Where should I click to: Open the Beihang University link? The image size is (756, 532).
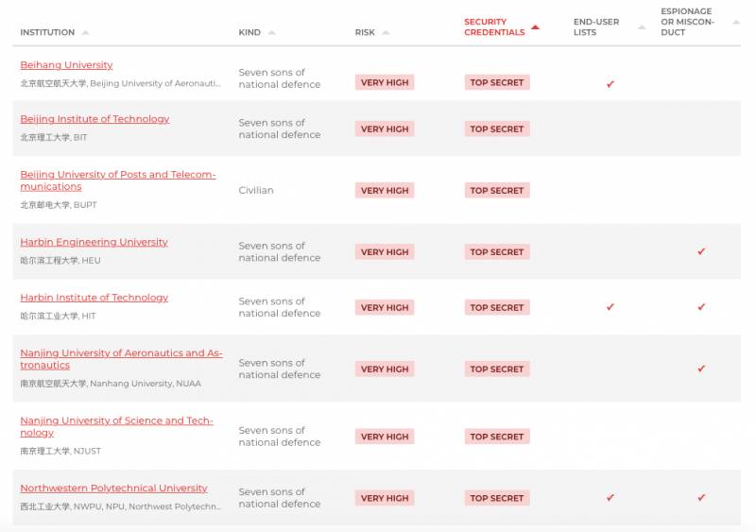coord(66,65)
